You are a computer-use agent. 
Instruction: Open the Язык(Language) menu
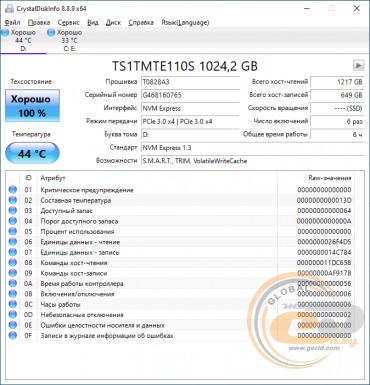185,22
